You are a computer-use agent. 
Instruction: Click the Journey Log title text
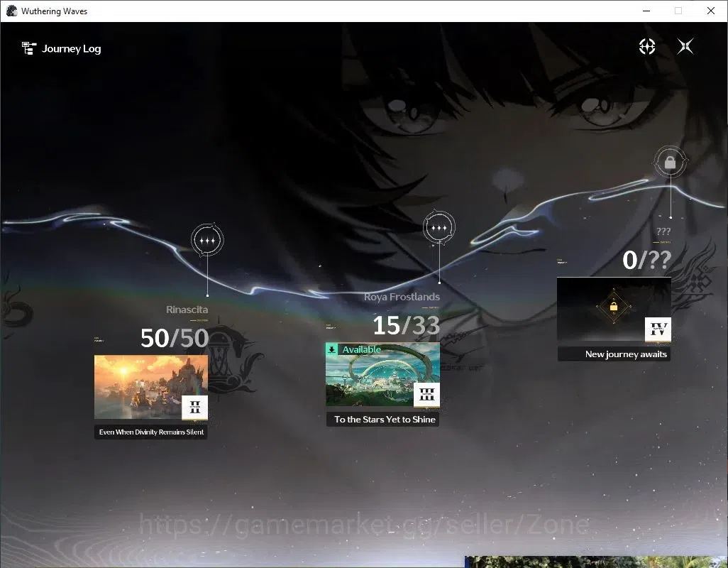point(71,49)
